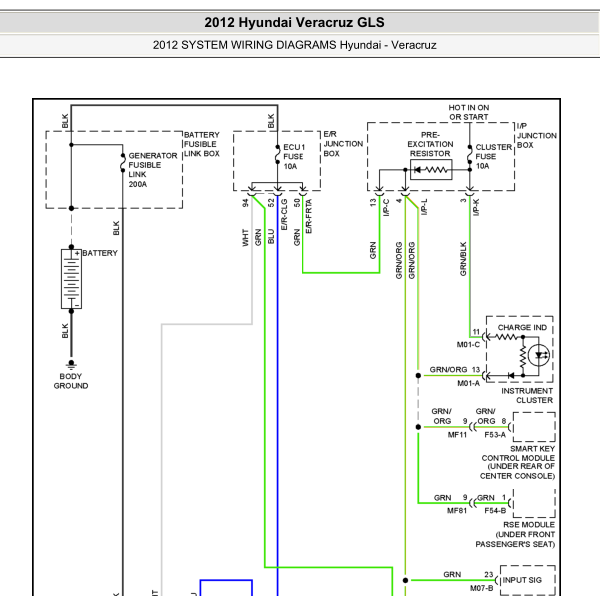Click the 'E/R JUNCTION BOX' label
This screenshot has width=600, height=596.
click(x=343, y=144)
